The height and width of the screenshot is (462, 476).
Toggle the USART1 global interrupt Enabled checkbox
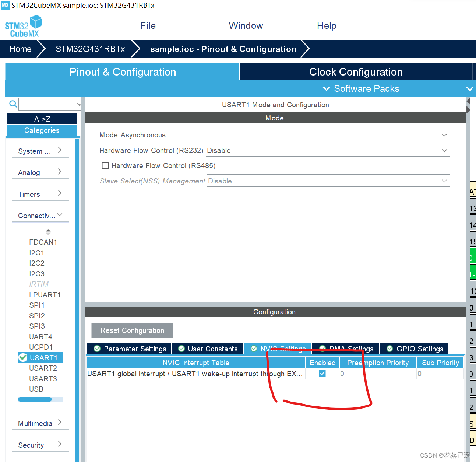(322, 373)
